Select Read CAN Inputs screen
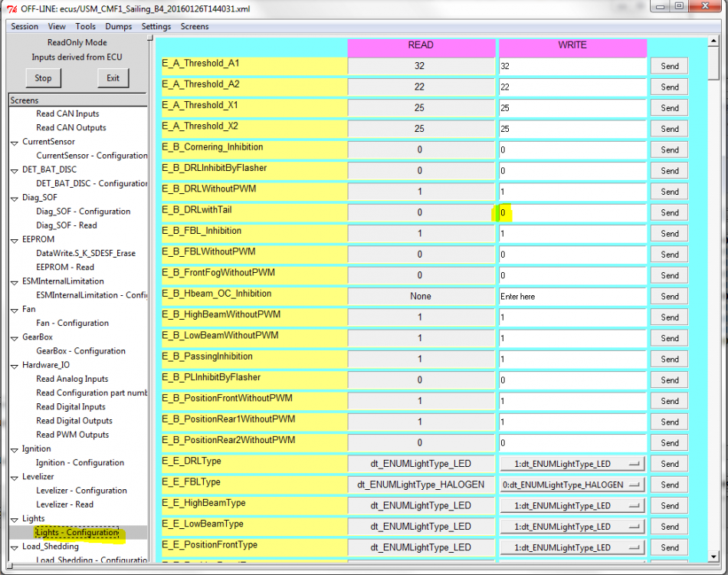Screen dimensions: 728x575 pyautogui.click(x=67, y=113)
